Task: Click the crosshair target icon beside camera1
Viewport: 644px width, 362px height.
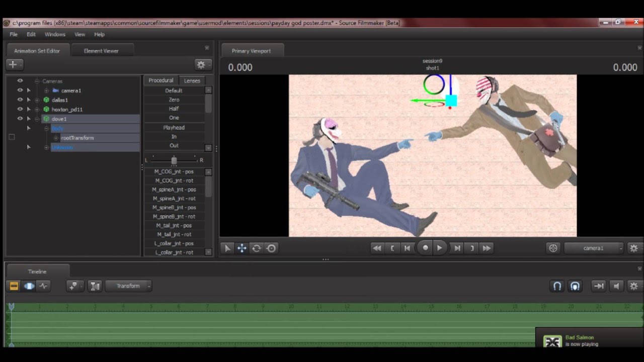Action: tap(553, 248)
